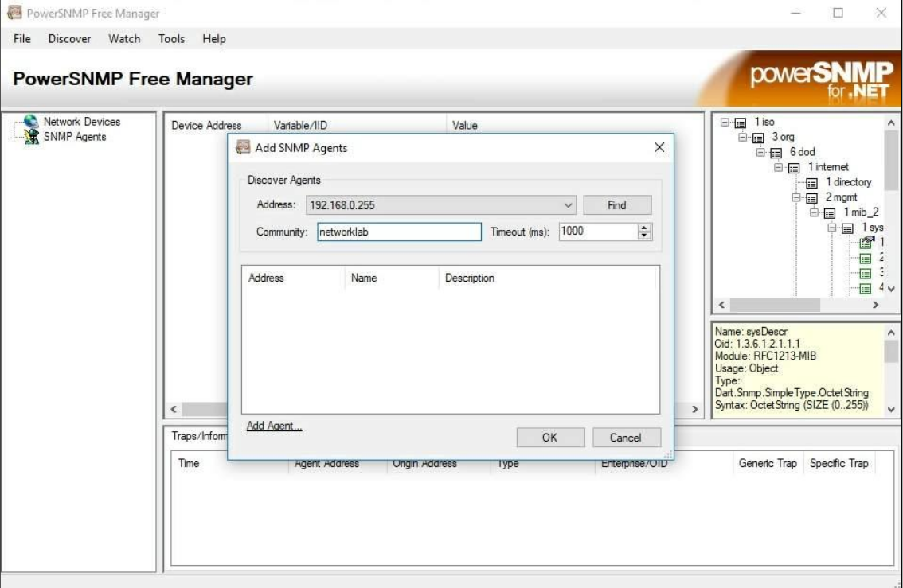Click the Find button
This screenshot has height=588, width=903.
click(x=617, y=205)
